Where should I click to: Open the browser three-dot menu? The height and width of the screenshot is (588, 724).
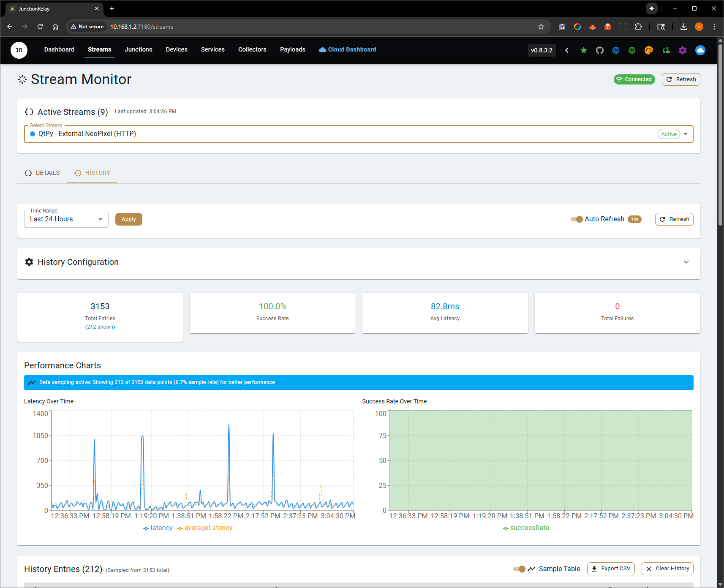pos(714,27)
